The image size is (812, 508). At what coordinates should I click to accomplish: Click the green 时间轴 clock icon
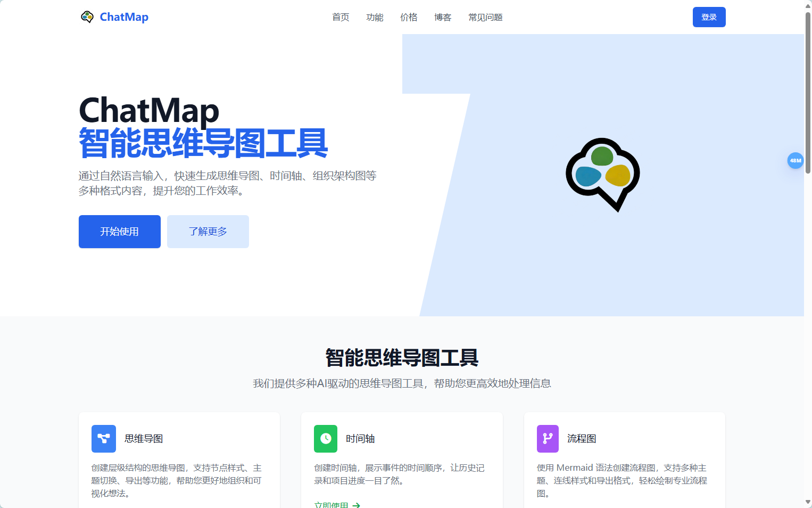(x=326, y=439)
